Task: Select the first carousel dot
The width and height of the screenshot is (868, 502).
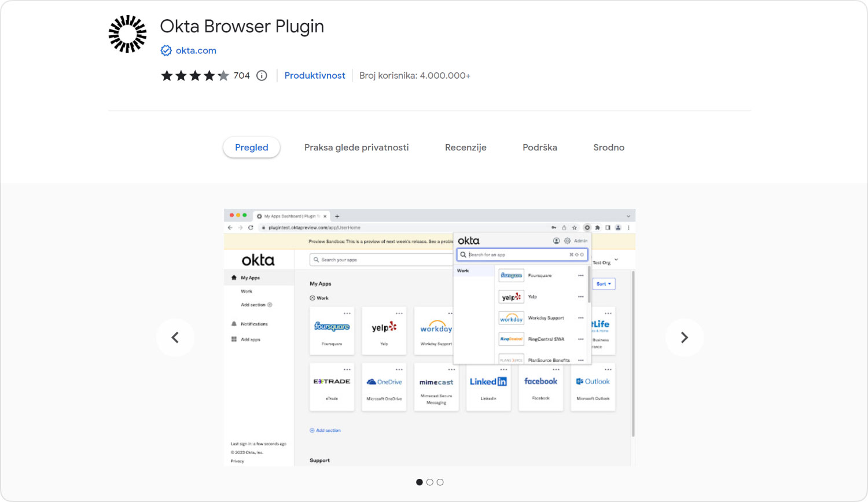Action: tap(420, 482)
